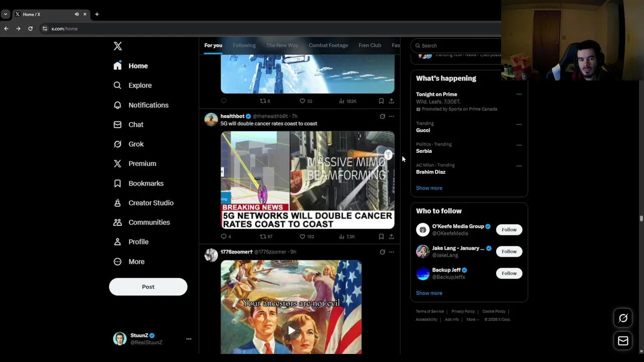Image resolution: width=644 pixels, height=362 pixels.
Task: Click the X logo in sidebar
Action: (118, 46)
